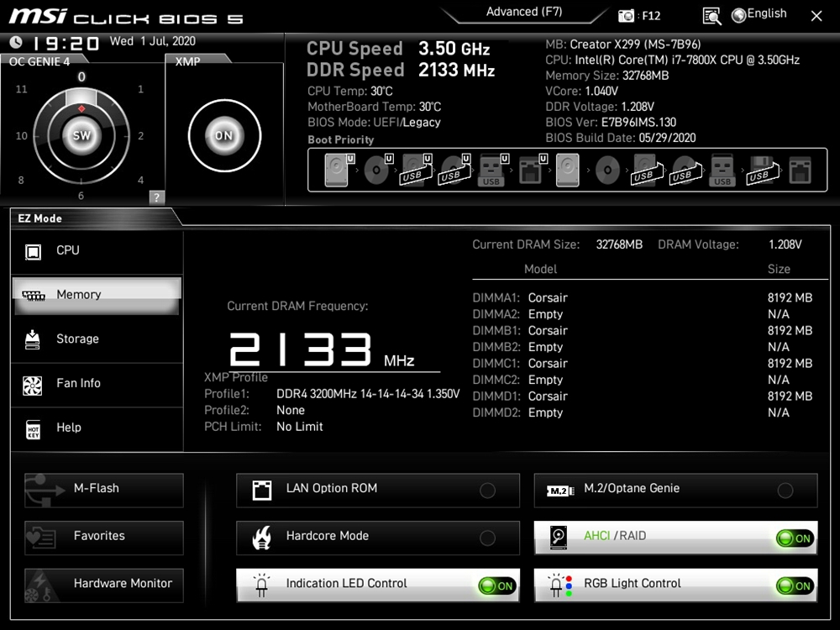Click the DIMMB1 Corsair row

pos(643,330)
